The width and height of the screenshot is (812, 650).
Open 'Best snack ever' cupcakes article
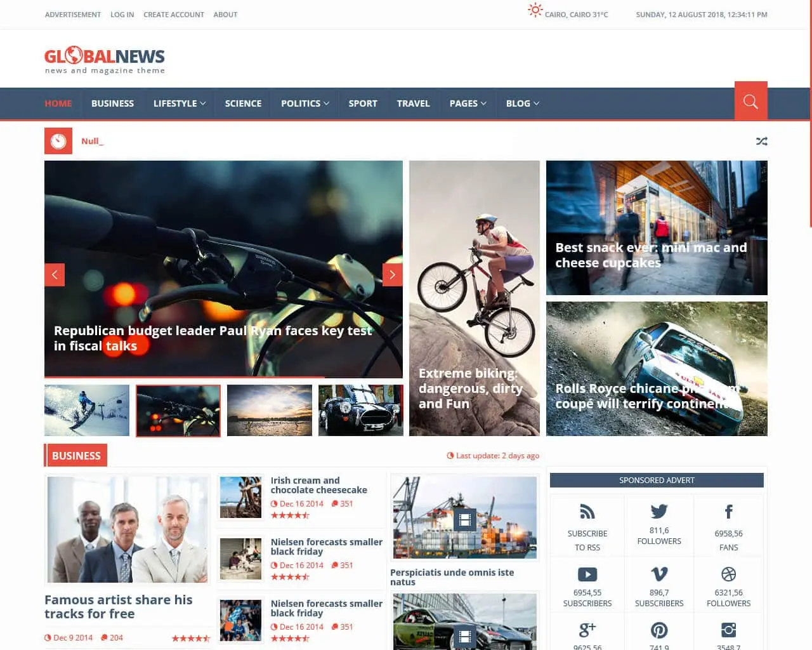coord(657,228)
